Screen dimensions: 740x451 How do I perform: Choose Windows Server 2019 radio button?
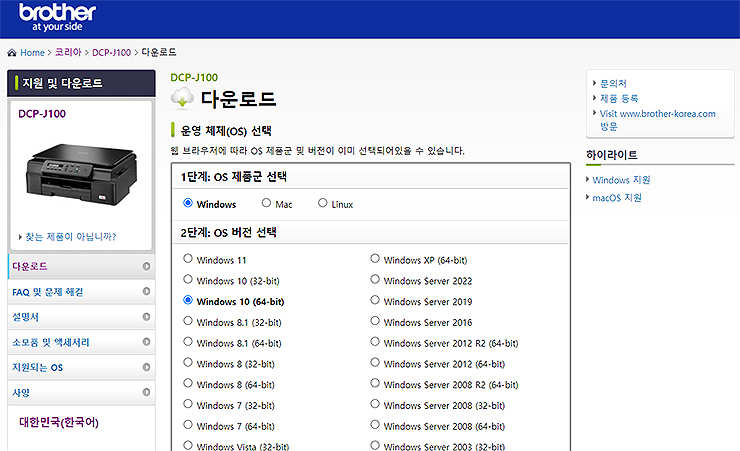point(375,300)
